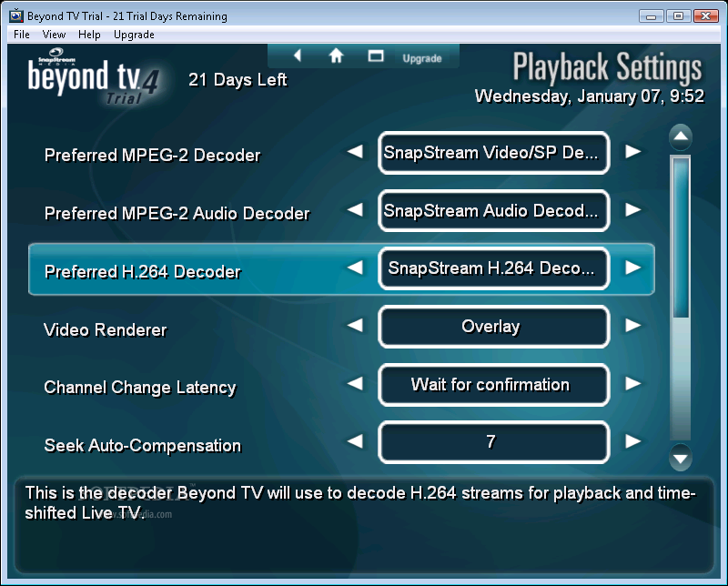Select Preferred MPEG-2 Decoder label
Image resolution: width=728 pixels, height=586 pixels.
pyautogui.click(x=152, y=156)
